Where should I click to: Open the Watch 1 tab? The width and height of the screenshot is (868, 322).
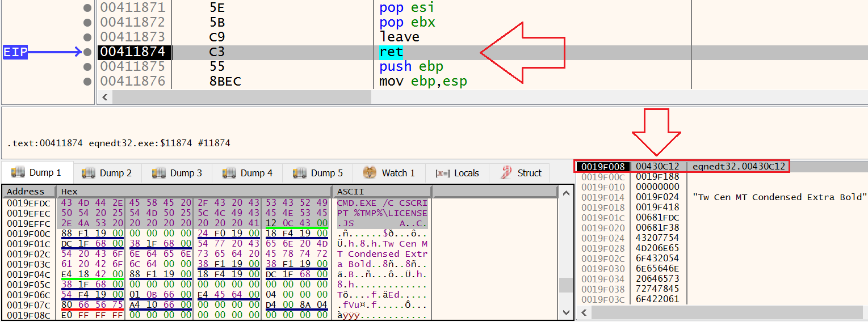pyautogui.click(x=389, y=173)
